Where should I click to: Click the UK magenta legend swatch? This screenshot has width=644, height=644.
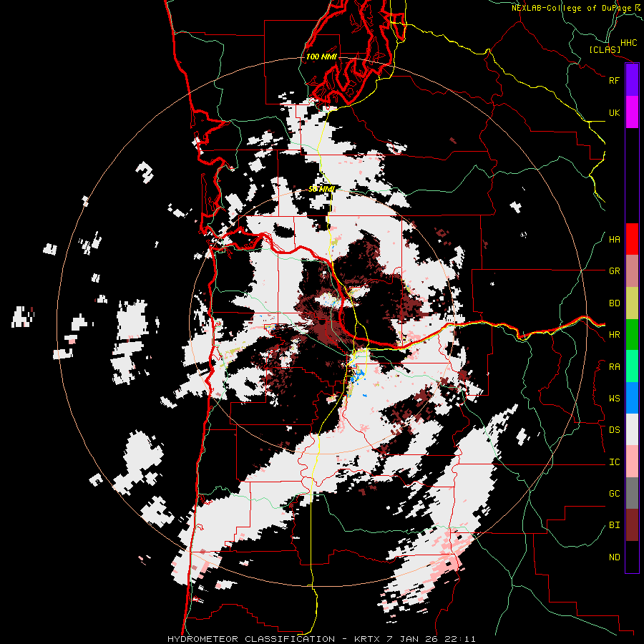pos(632,112)
